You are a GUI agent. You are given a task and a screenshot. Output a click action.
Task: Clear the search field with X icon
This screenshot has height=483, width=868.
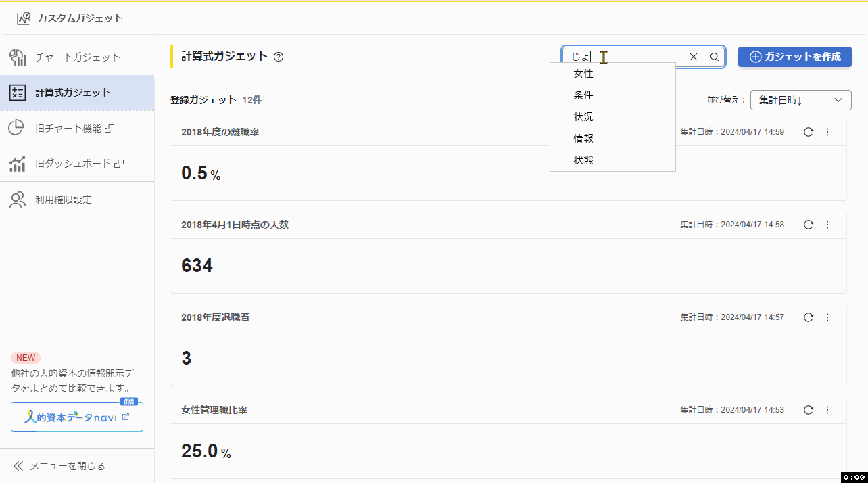(693, 57)
